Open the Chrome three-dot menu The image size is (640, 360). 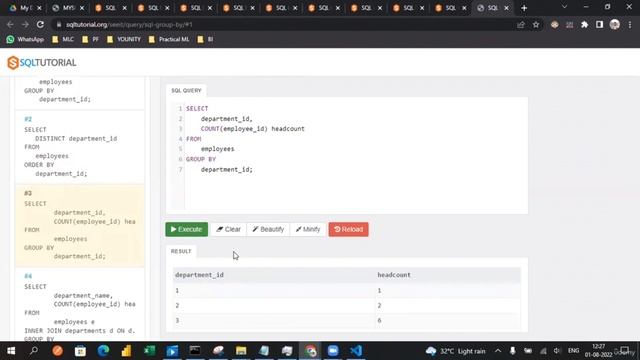click(630, 25)
